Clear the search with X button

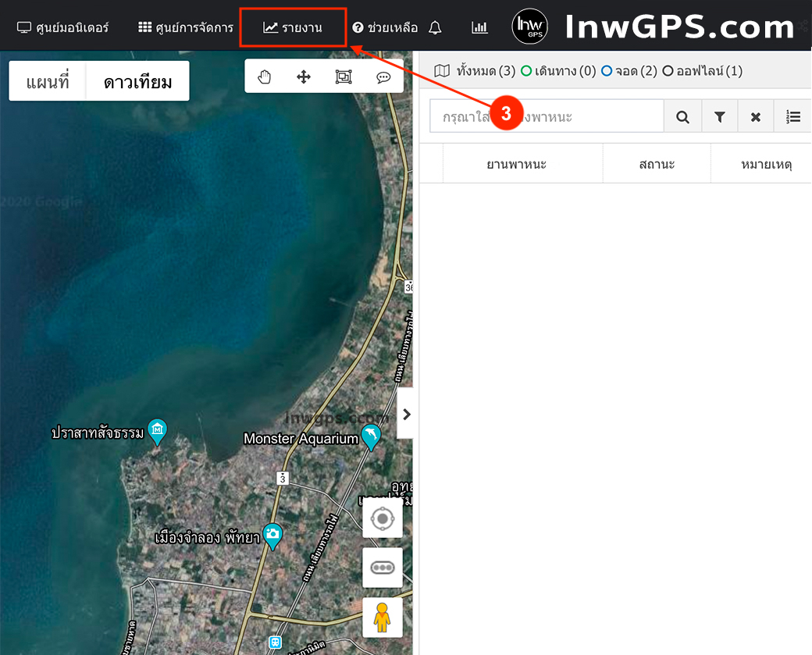pos(755,117)
